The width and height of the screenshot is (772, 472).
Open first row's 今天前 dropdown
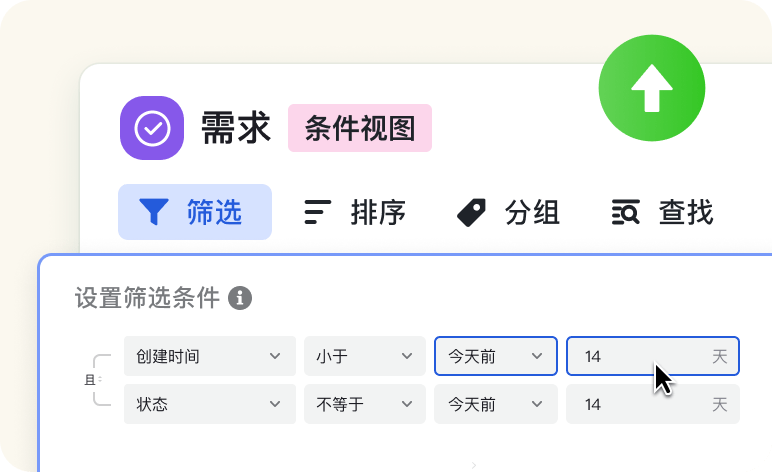tap(495, 356)
